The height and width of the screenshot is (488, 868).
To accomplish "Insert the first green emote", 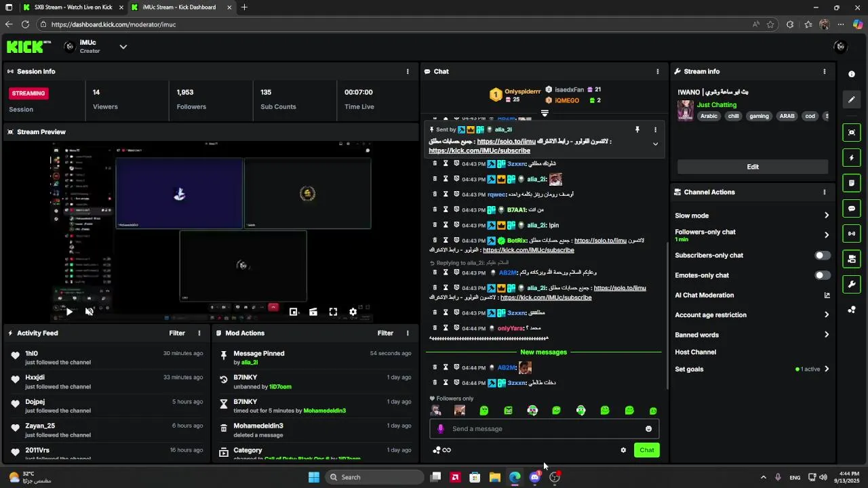I will coord(484,410).
